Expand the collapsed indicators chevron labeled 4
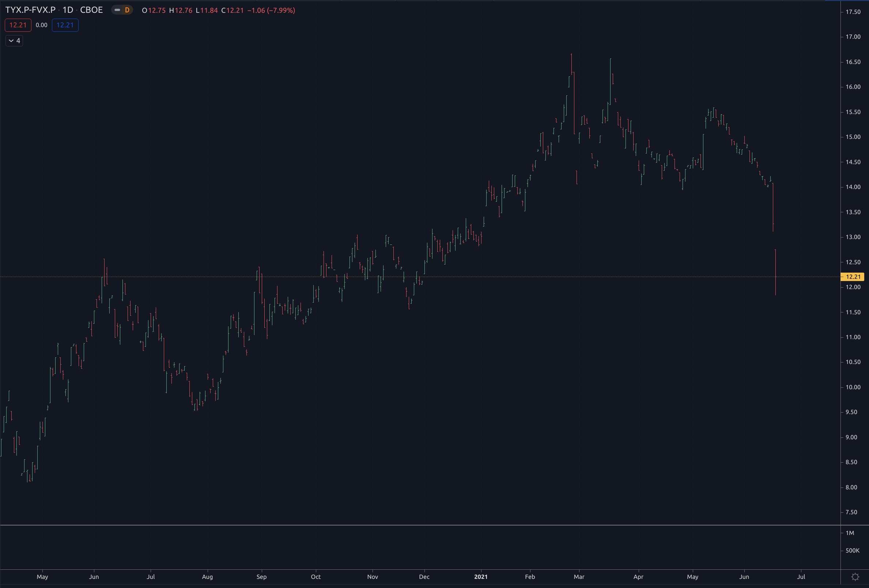Screen dimensions: 869x588 (14, 41)
